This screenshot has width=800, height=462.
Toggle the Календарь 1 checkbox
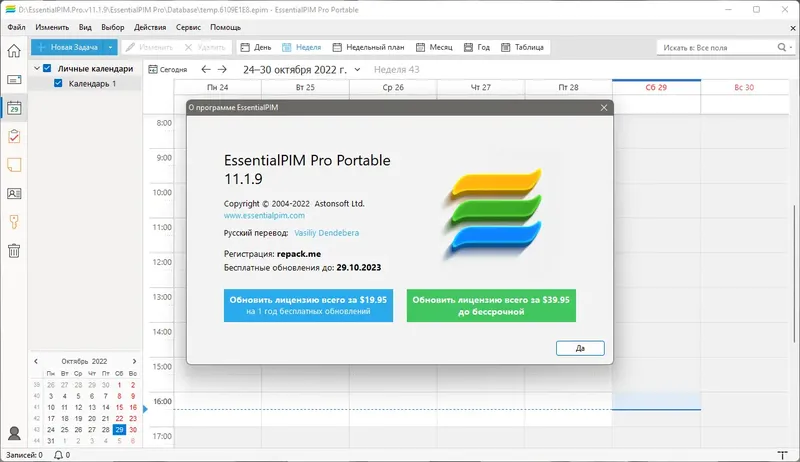tap(58, 83)
